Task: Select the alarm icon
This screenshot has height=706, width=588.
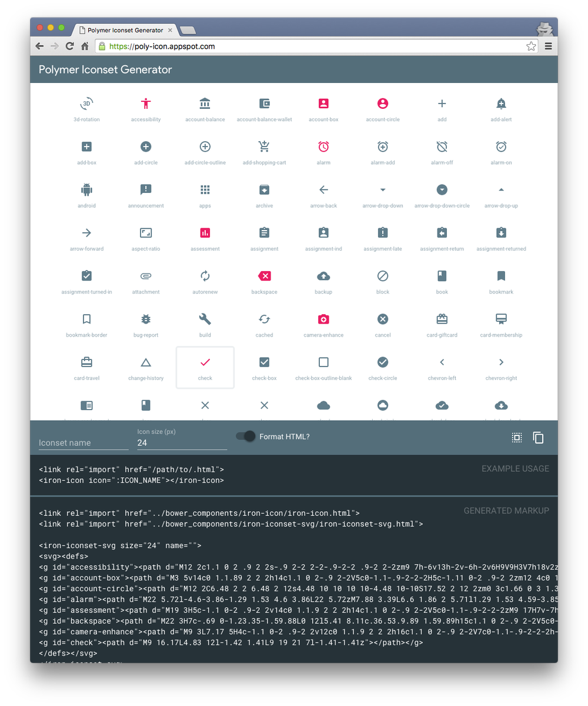Action: click(x=323, y=146)
